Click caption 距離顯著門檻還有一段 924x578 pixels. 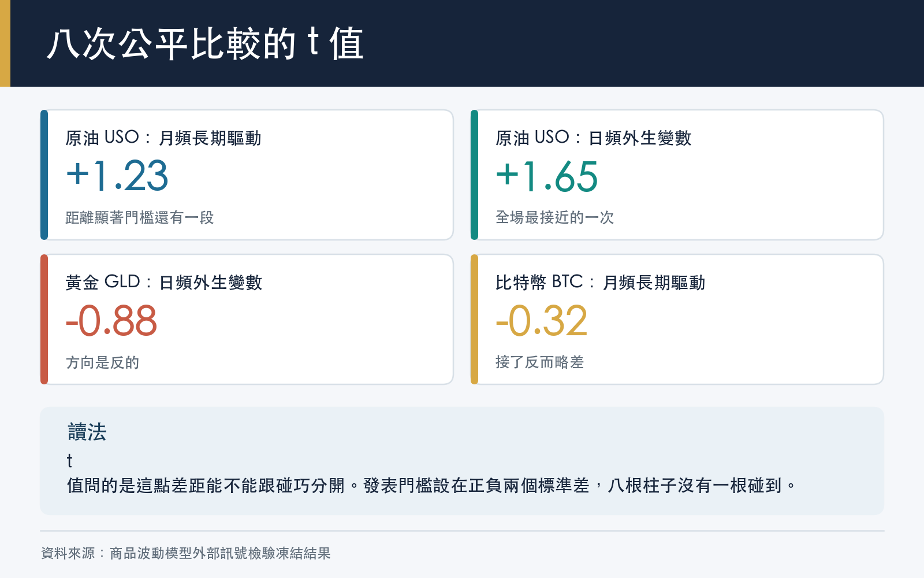(x=140, y=217)
